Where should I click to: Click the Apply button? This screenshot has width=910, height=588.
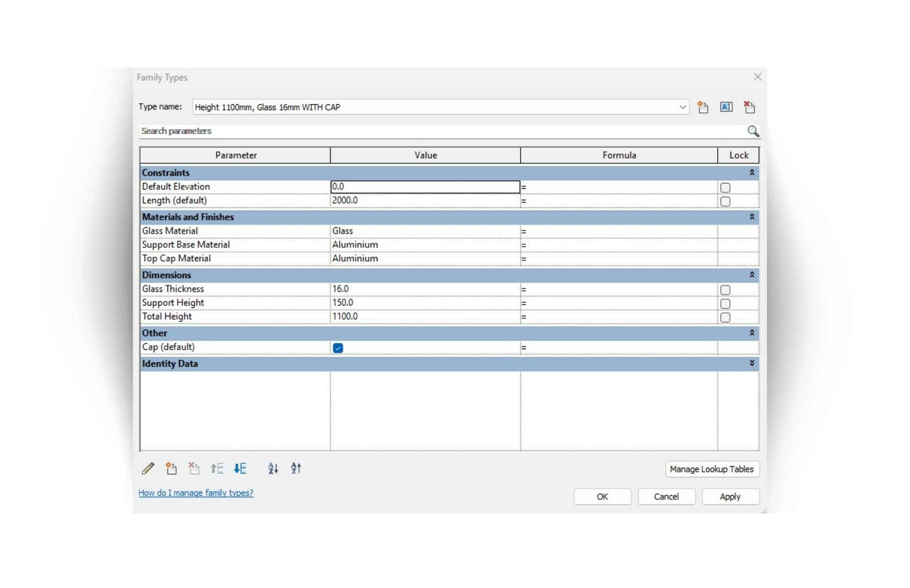click(731, 497)
